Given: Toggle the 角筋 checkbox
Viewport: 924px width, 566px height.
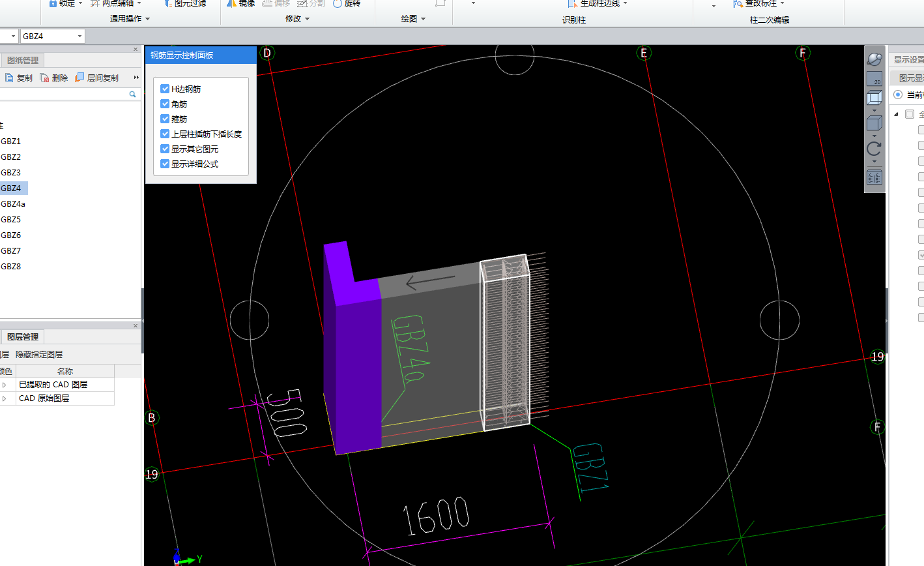Looking at the screenshot, I should click(x=165, y=104).
